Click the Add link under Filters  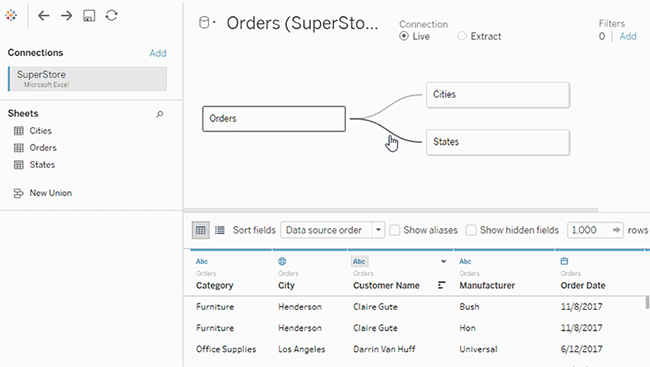coord(628,36)
